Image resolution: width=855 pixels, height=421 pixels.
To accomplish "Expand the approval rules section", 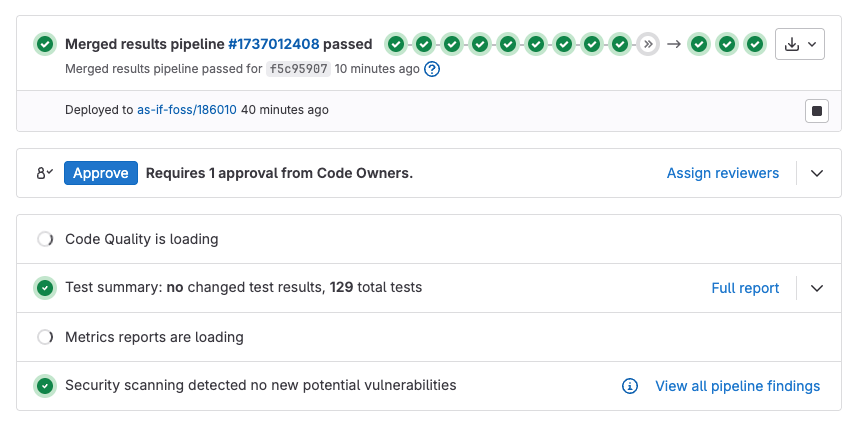I will [x=817, y=173].
